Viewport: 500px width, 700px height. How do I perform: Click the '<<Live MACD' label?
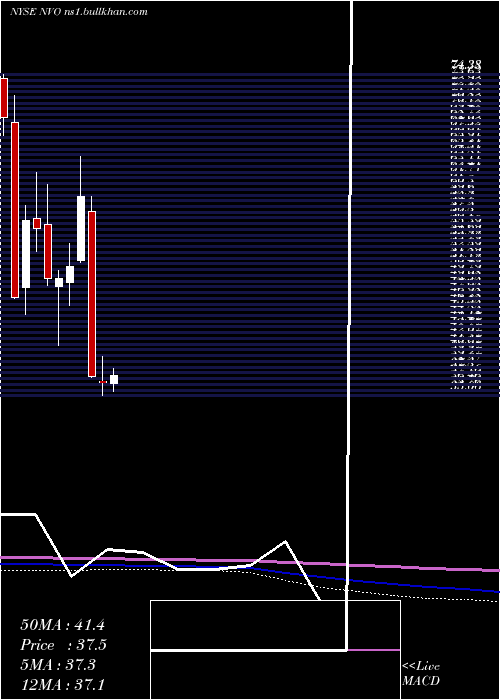coord(421,674)
